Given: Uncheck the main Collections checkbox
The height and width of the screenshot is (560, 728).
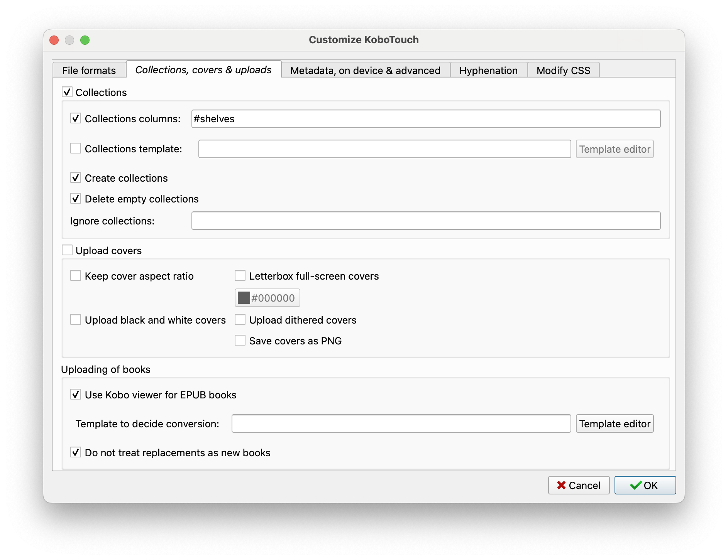Looking at the screenshot, I should 67,92.
